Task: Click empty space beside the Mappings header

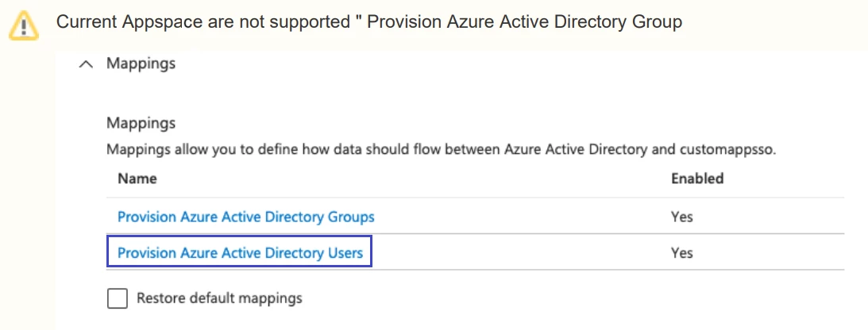Action: (x=476, y=65)
